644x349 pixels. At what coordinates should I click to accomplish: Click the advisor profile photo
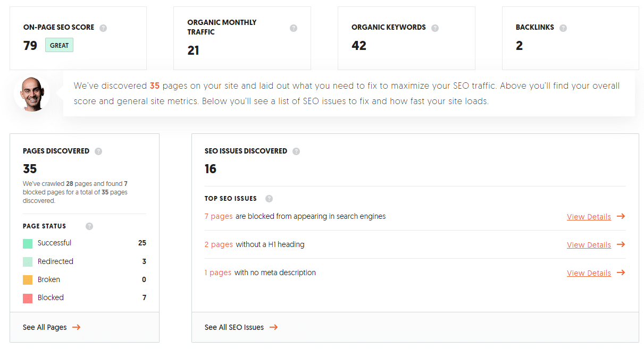32,93
